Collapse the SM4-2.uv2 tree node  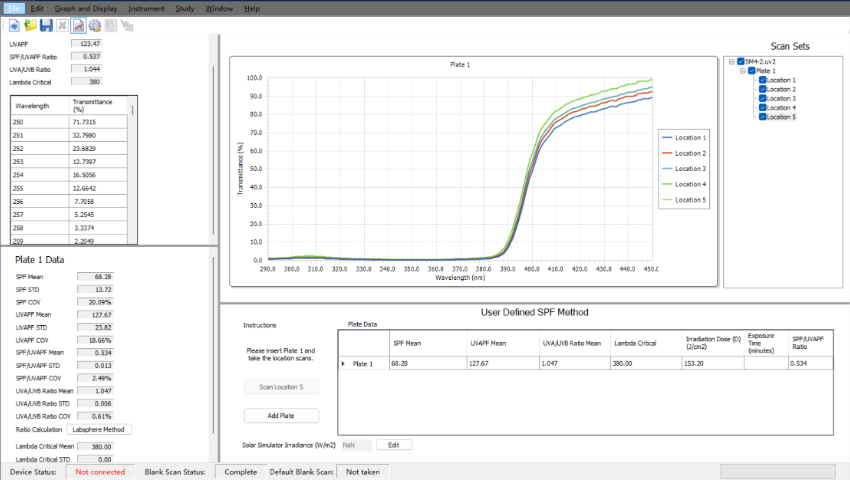pyautogui.click(x=732, y=61)
